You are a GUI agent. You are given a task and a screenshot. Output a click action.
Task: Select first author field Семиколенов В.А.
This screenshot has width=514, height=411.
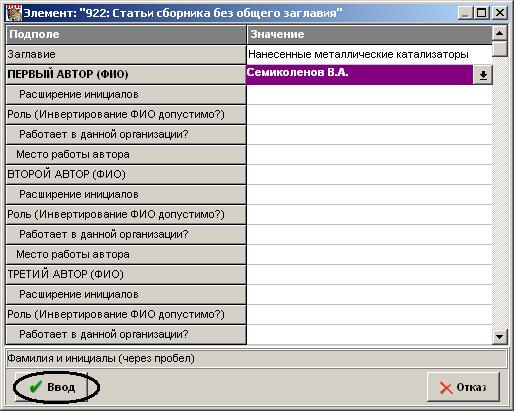[x=359, y=74]
